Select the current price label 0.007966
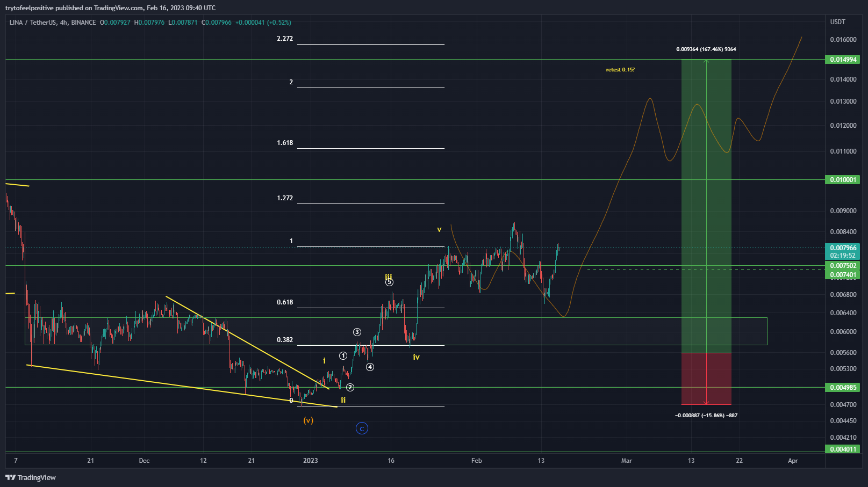This screenshot has width=868, height=487. tap(842, 248)
